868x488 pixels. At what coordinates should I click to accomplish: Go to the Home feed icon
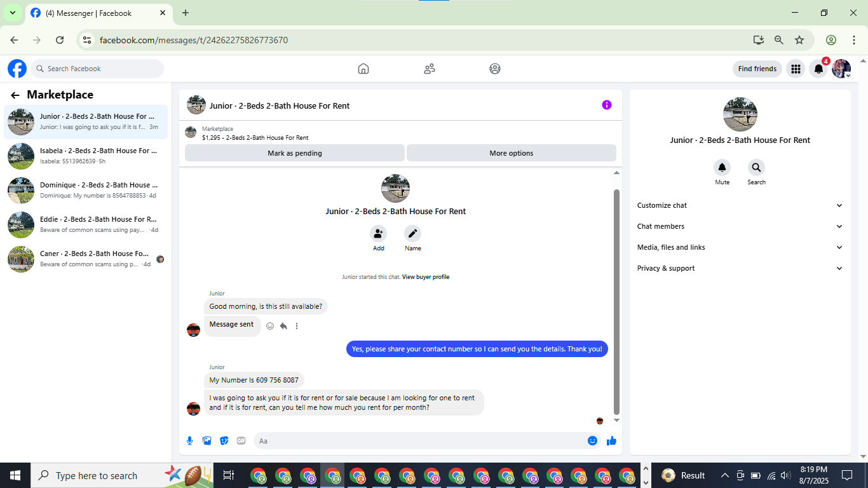pyautogui.click(x=363, y=69)
